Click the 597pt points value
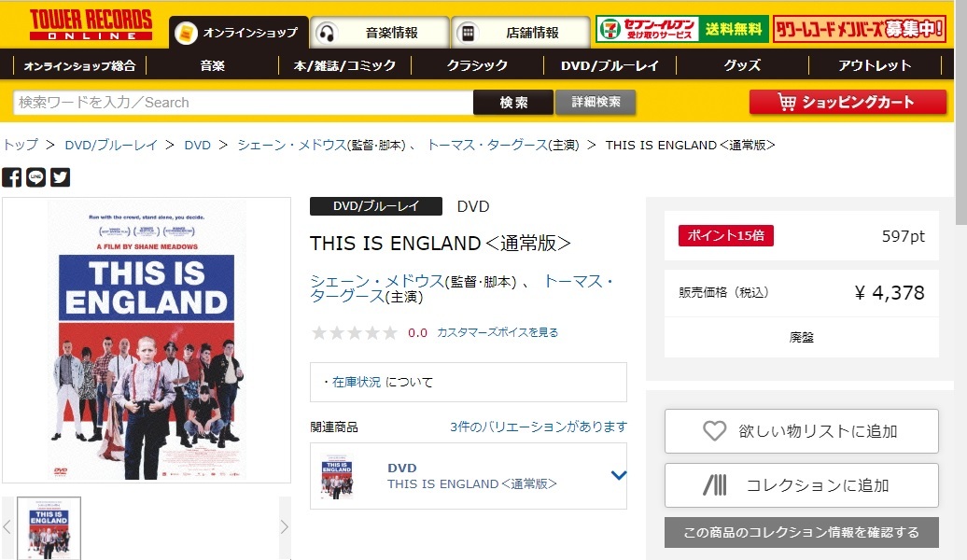 903,236
